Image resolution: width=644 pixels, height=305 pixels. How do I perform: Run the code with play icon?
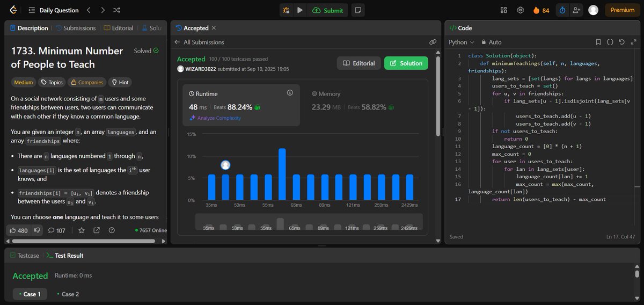pyautogui.click(x=300, y=10)
